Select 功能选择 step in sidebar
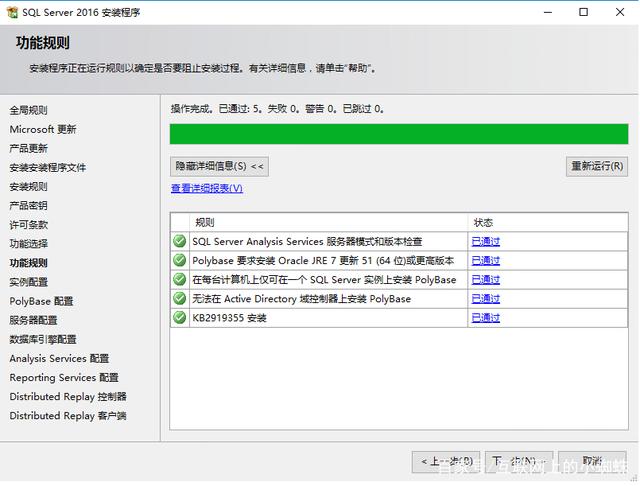The image size is (640, 486). [x=29, y=244]
